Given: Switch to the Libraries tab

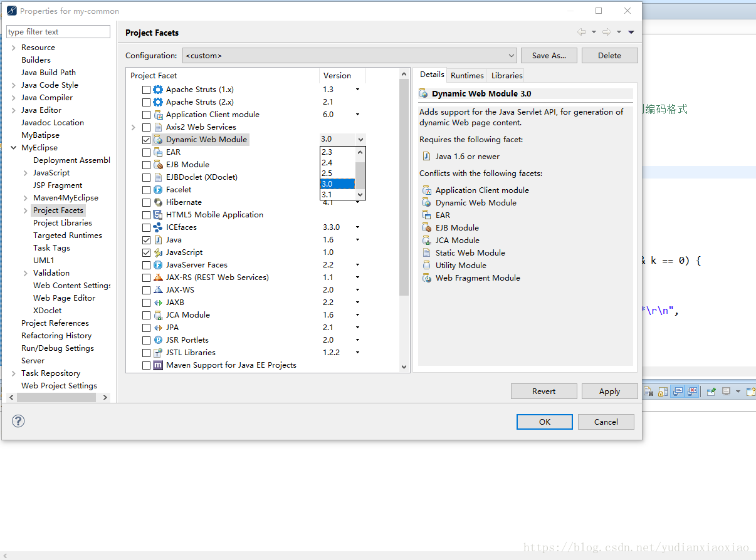Looking at the screenshot, I should [x=507, y=75].
